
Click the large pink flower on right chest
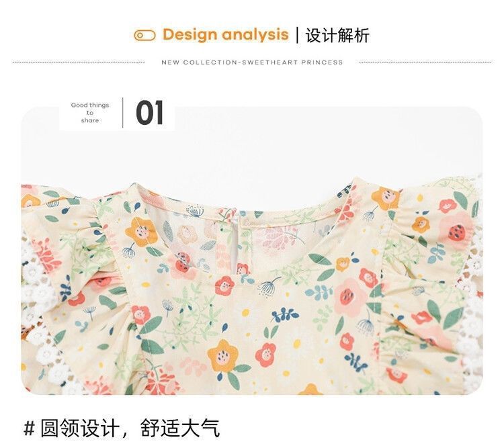[349, 298]
